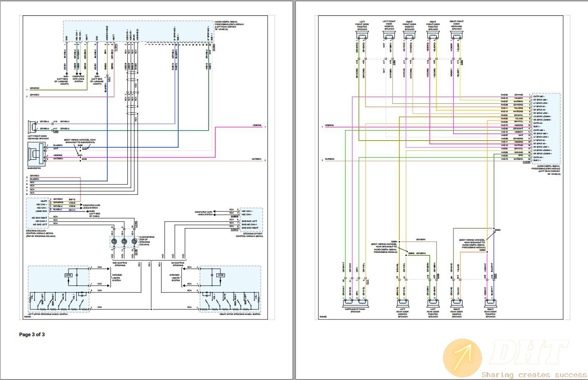Click the 'MUTE' label in the right steering wheel switch
This screenshot has width=588, height=380.
225,297
